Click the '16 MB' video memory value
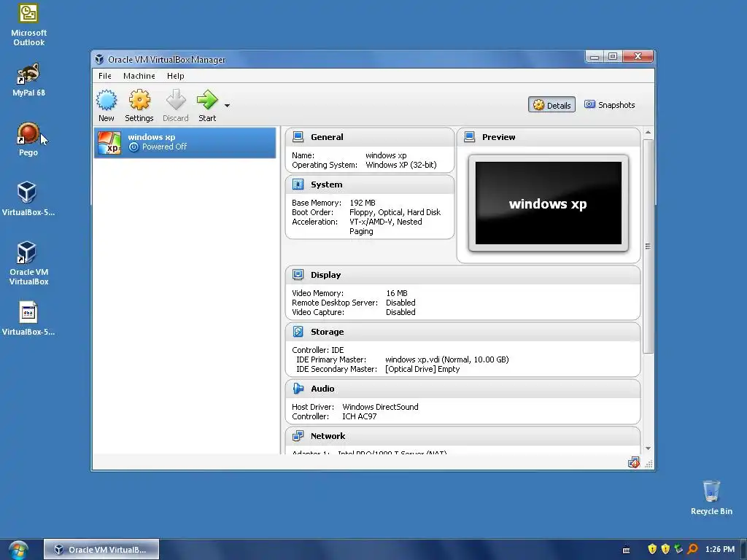Viewport: 747px width, 560px height. (x=397, y=293)
